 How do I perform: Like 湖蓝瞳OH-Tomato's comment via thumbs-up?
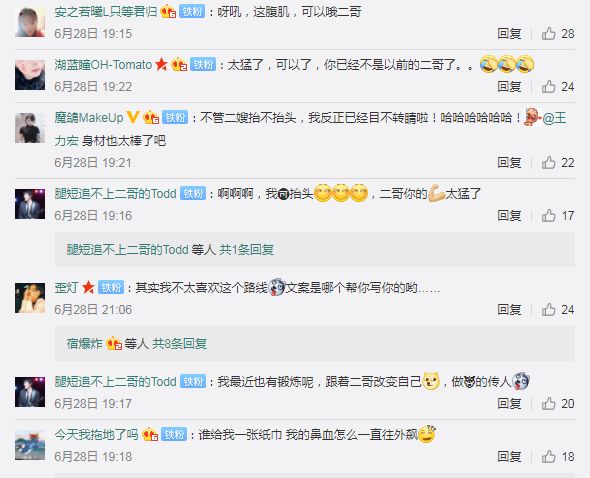pos(549,87)
